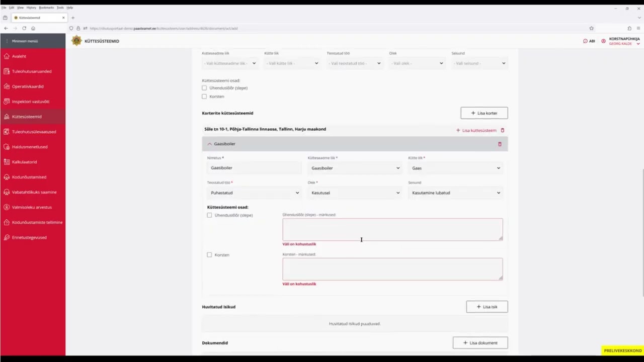The height and width of the screenshot is (362, 644).
Task: Click Lisa dokument button
Action: (480, 343)
